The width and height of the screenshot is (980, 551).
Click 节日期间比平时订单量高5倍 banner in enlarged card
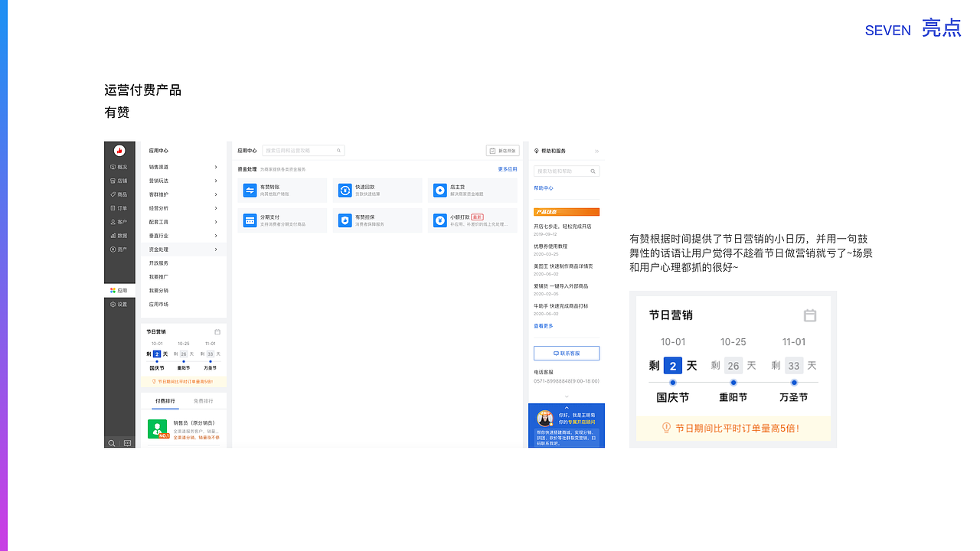[x=733, y=429]
